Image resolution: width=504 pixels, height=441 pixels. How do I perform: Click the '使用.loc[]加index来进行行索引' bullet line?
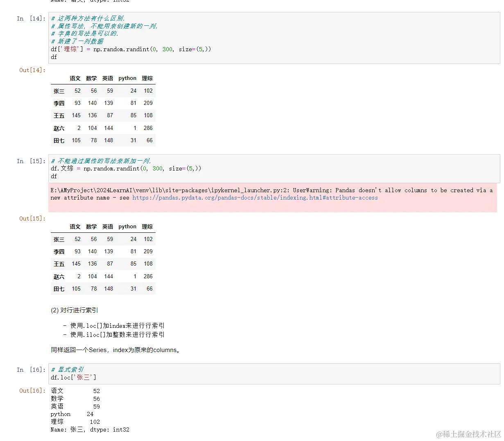[x=114, y=326]
